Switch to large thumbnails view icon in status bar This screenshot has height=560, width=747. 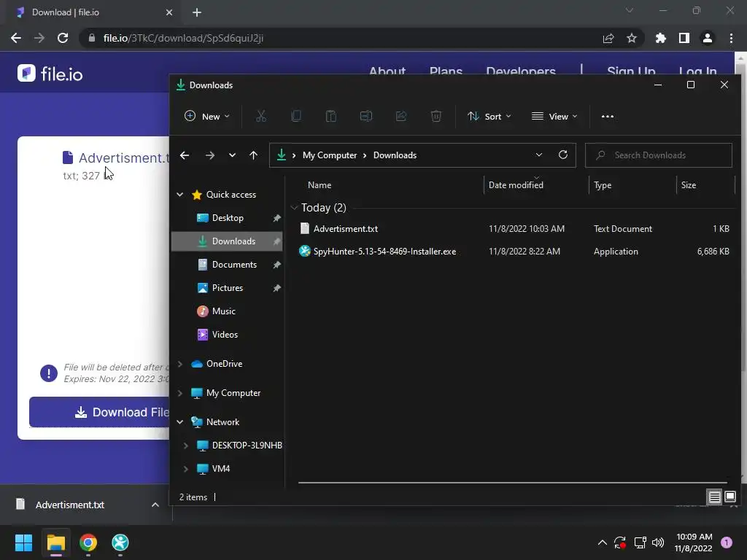(x=729, y=497)
